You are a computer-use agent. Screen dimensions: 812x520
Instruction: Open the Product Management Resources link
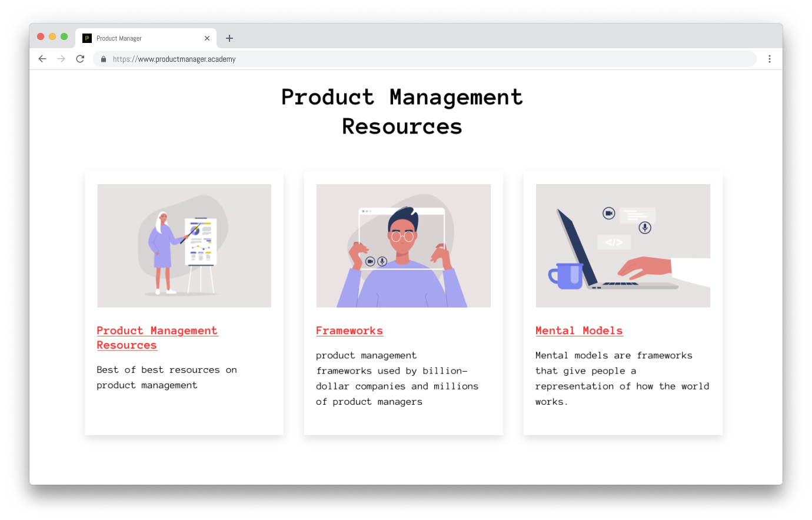pos(157,338)
